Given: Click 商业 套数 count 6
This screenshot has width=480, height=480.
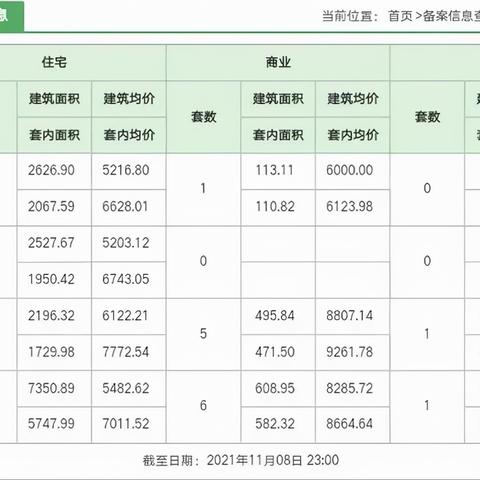Looking at the screenshot, I should 203,405.
